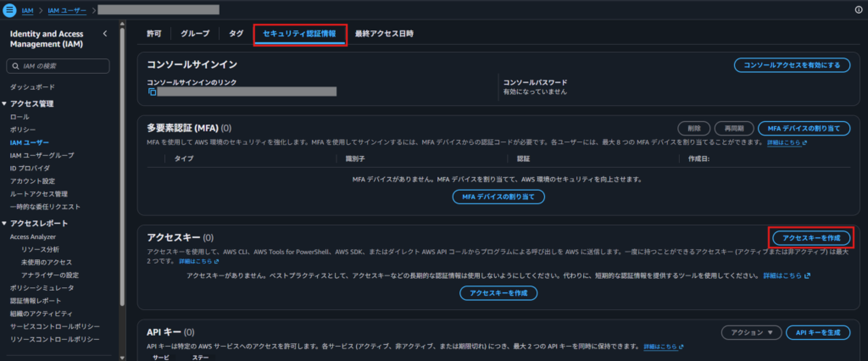Switch to the 許可 tab
This screenshot has height=361, width=868.
(154, 34)
